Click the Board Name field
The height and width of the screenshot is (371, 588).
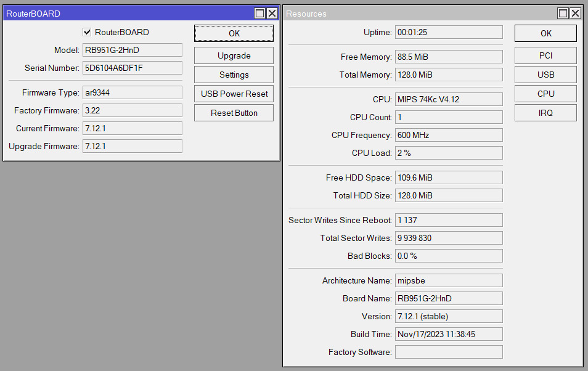449,298
